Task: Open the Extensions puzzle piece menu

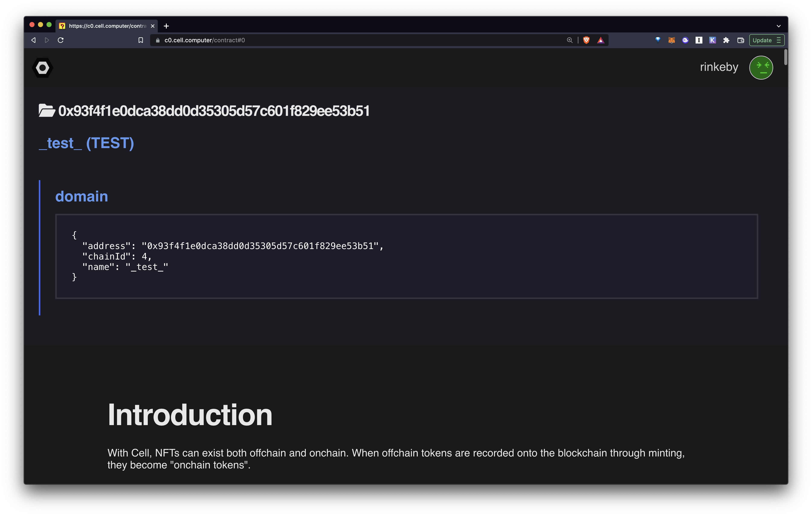Action: pos(726,40)
